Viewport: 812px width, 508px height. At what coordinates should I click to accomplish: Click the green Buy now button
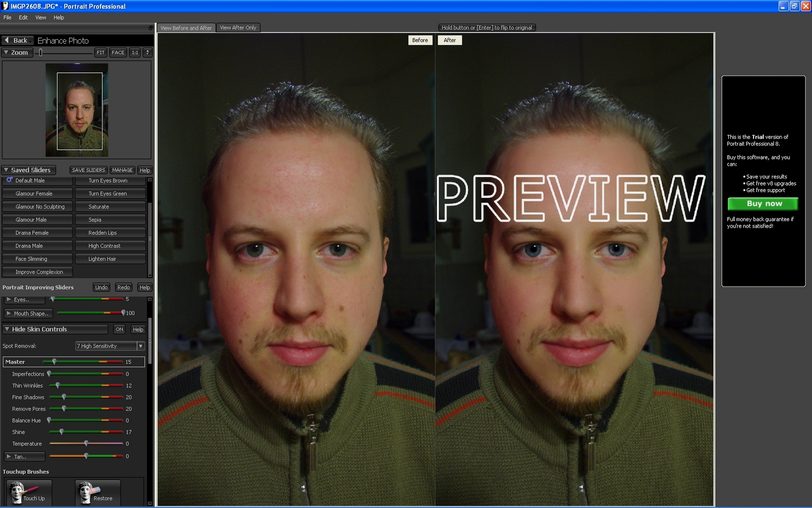763,204
